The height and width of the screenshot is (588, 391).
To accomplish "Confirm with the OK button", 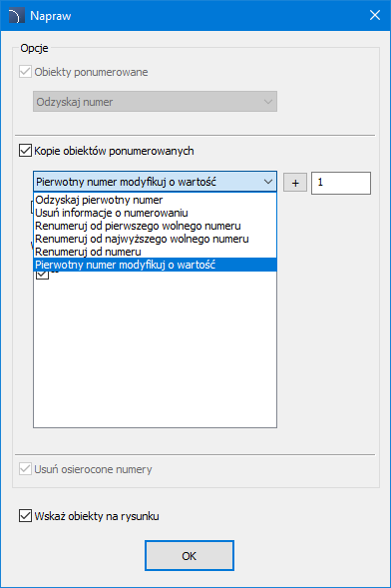I will (x=190, y=556).
